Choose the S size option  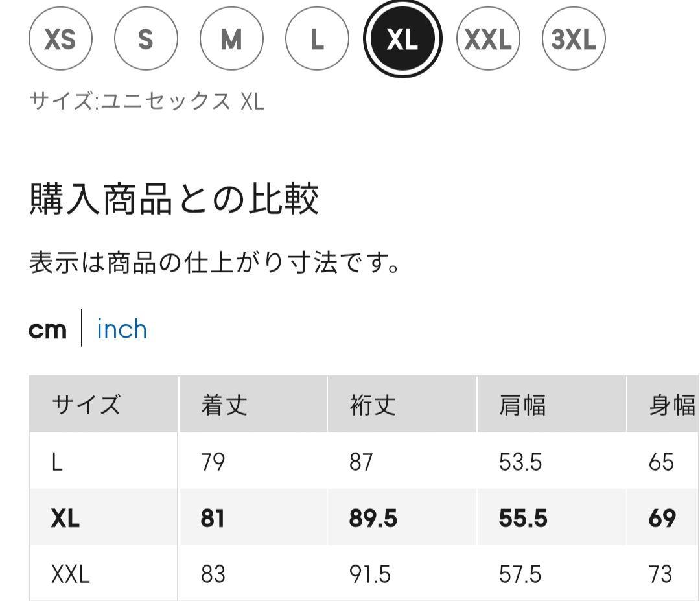pyautogui.click(x=146, y=40)
